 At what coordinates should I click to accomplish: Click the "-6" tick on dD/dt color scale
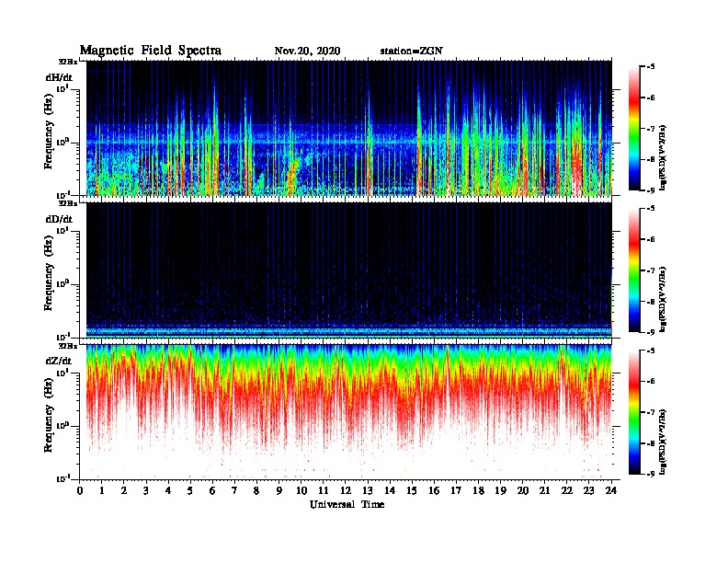point(651,239)
